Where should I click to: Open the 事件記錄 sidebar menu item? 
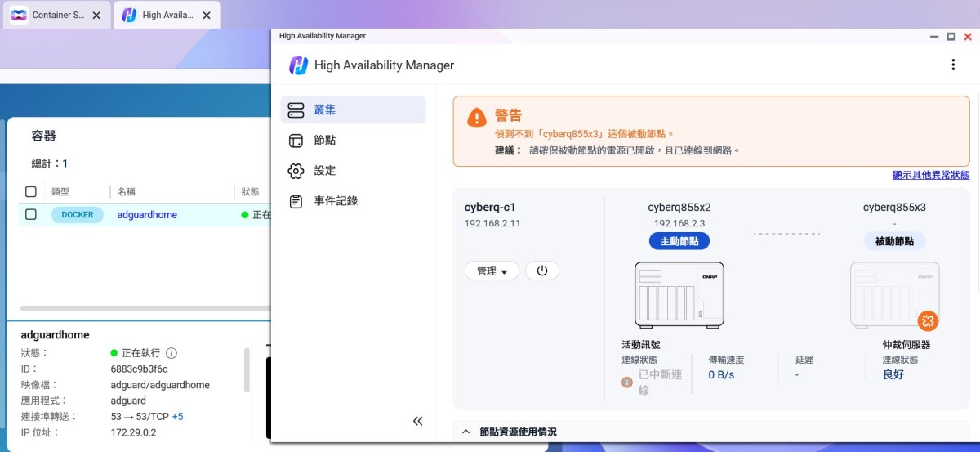(335, 201)
